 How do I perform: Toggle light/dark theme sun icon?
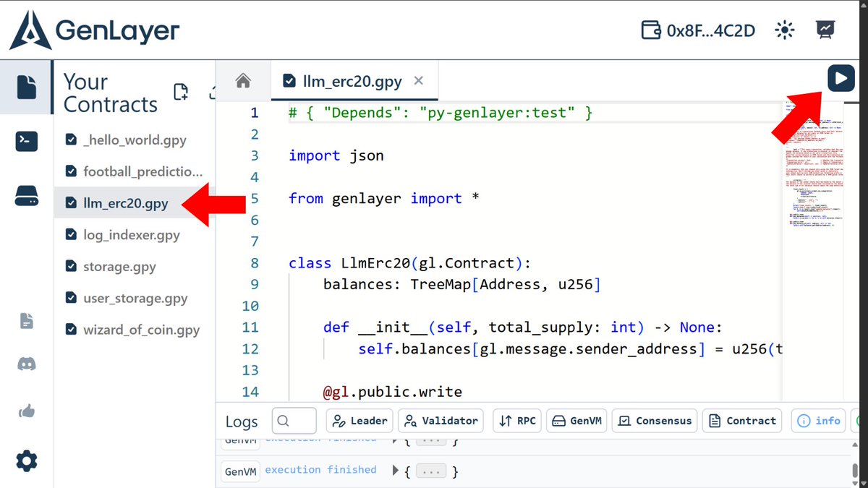(784, 30)
